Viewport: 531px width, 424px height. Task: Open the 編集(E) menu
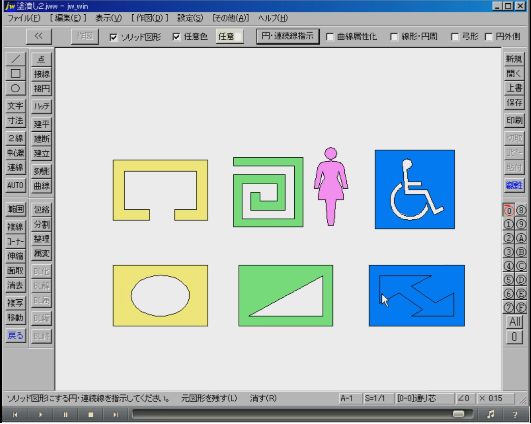point(68,18)
